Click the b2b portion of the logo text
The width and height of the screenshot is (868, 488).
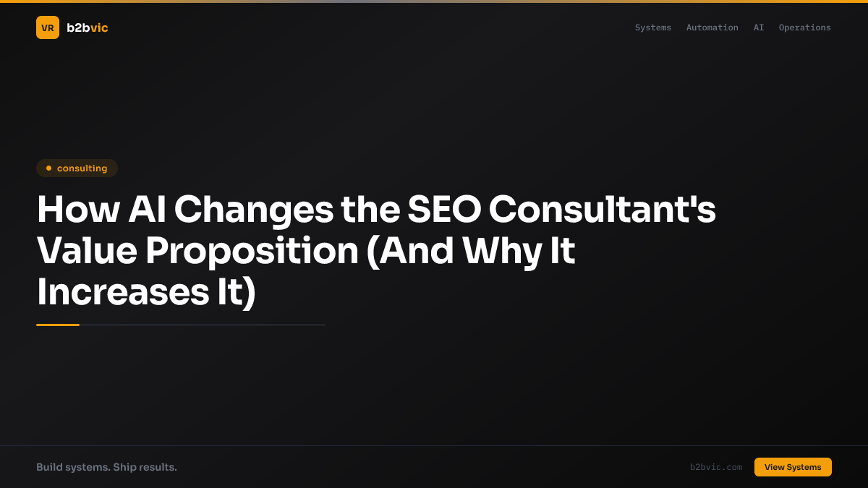(77, 27)
